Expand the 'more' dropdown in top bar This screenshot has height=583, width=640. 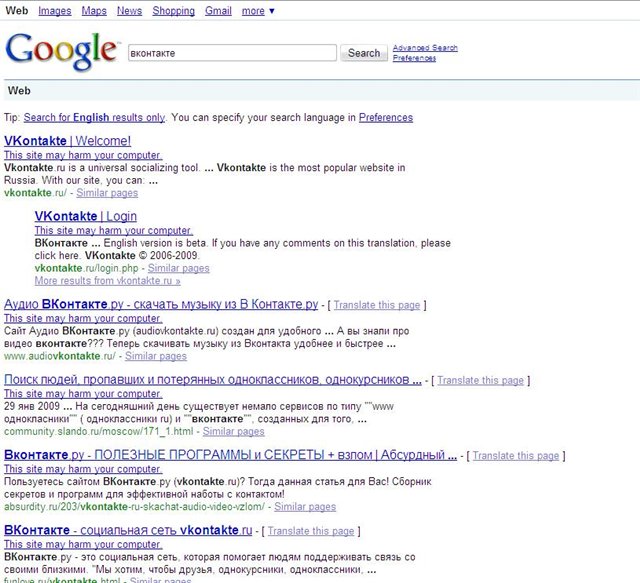pos(258,11)
